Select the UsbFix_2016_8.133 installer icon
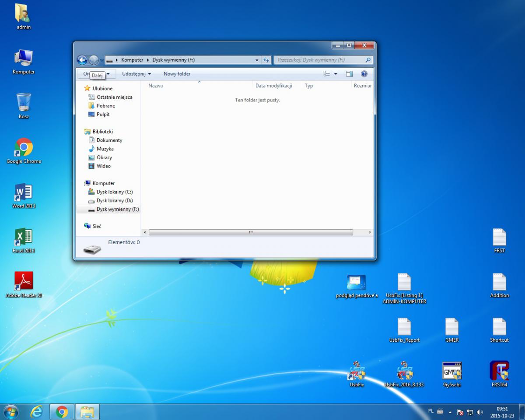 pyautogui.click(x=404, y=374)
